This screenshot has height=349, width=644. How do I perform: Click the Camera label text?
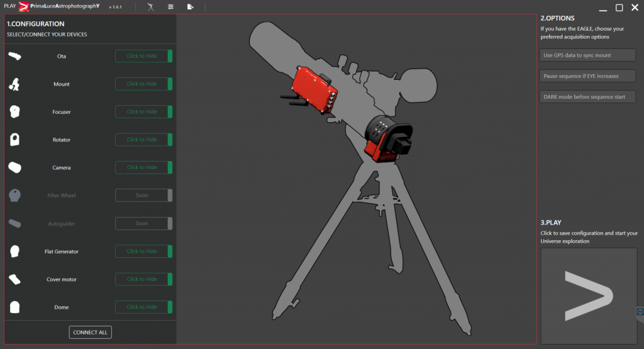pyautogui.click(x=62, y=168)
